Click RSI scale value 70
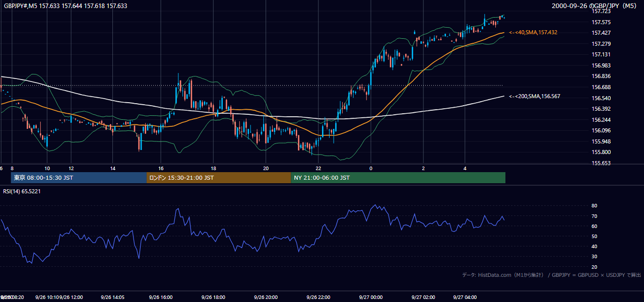Image resolution: width=644 pixels, height=302 pixels. coord(595,216)
